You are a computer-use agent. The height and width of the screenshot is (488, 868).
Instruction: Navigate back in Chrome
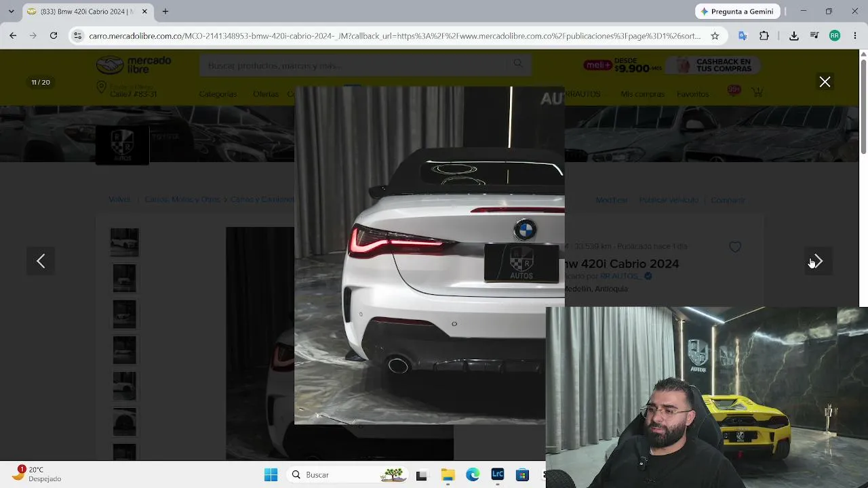pos(13,36)
